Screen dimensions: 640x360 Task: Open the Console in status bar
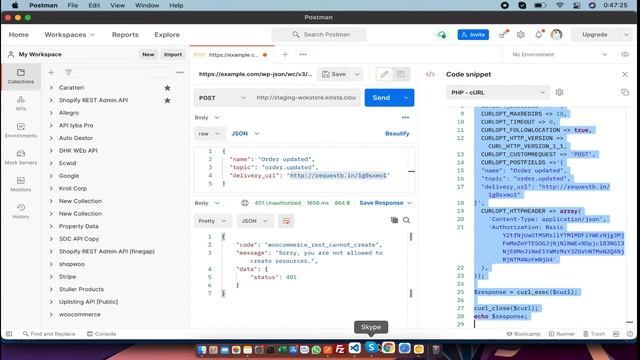(102, 334)
